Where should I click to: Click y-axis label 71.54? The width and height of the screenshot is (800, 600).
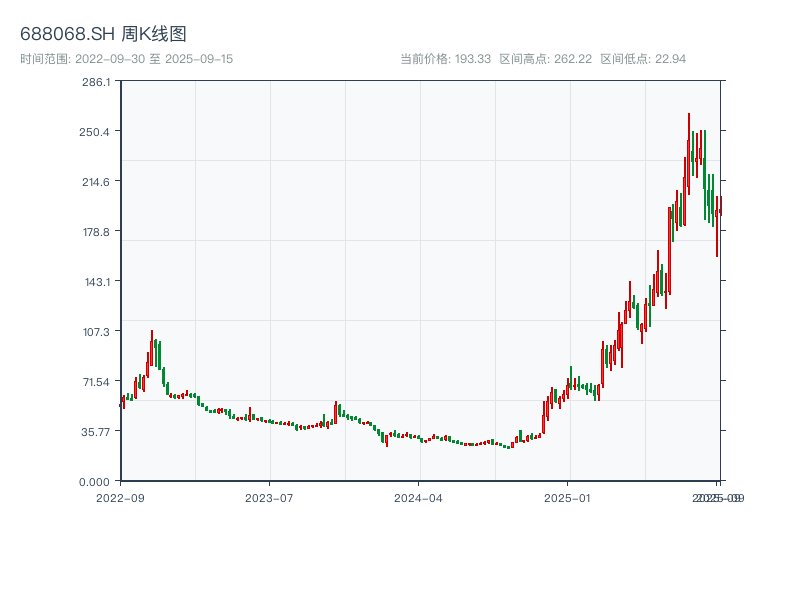[96, 382]
